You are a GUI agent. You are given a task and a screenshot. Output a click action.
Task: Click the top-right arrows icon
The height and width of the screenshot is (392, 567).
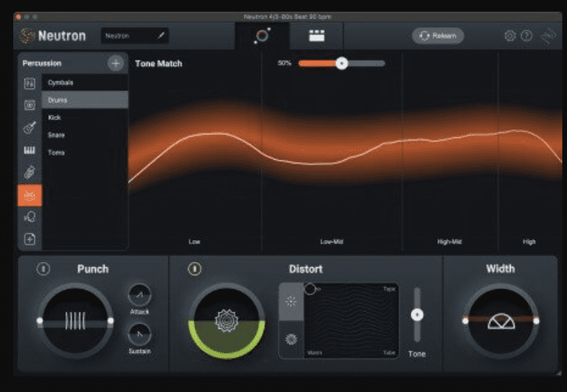click(x=548, y=36)
